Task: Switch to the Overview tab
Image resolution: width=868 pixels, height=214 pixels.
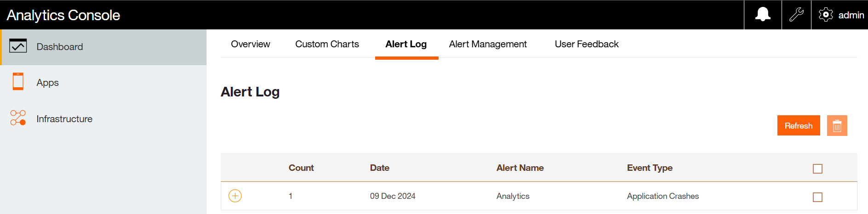Action: point(251,44)
